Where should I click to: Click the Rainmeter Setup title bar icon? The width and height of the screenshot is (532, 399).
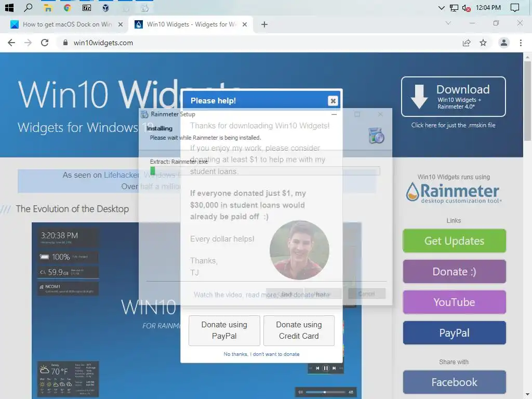(x=144, y=114)
